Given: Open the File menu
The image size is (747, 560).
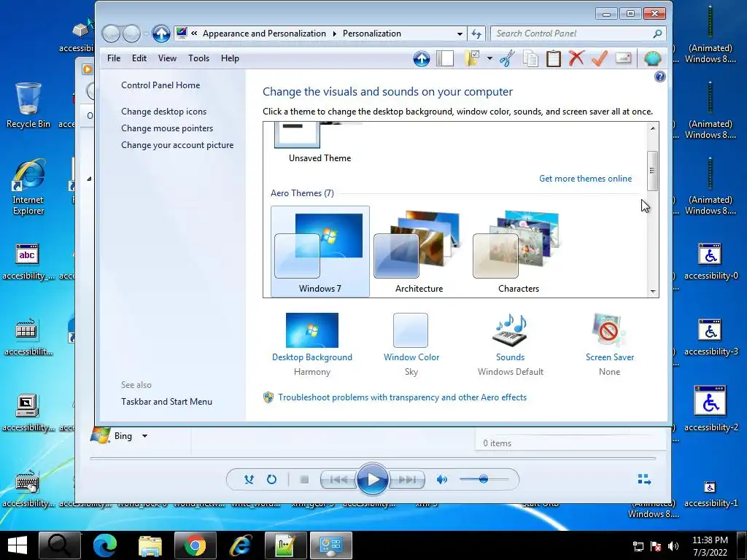Looking at the screenshot, I should (x=114, y=58).
